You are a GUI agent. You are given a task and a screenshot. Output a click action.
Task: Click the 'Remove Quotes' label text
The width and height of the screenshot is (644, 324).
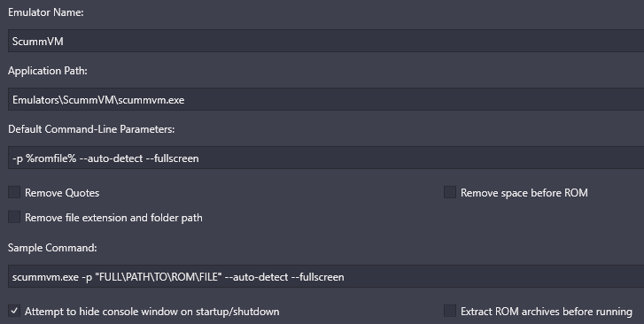62,193
